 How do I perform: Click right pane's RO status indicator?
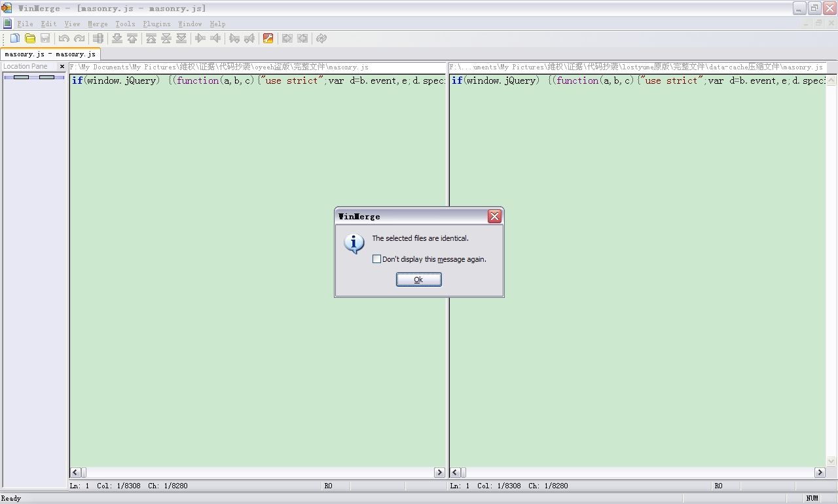pyautogui.click(x=718, y=486)
